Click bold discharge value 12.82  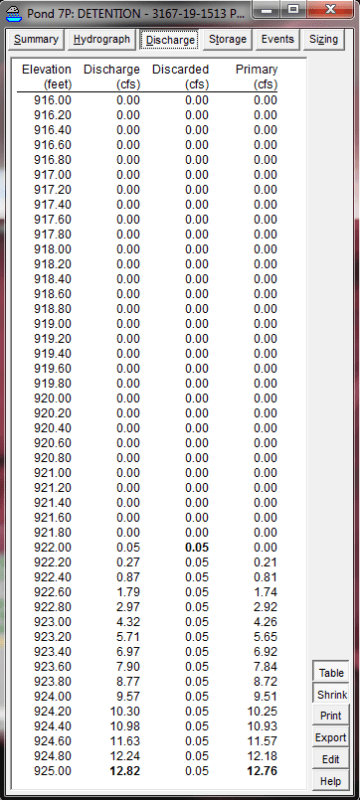125,770
